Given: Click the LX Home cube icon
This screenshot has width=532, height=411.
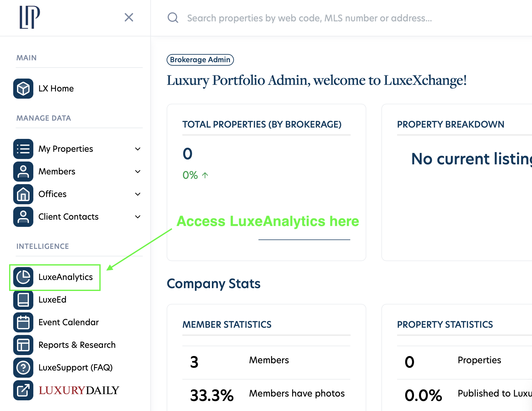Looking at the screenshot, I should 23,89.
